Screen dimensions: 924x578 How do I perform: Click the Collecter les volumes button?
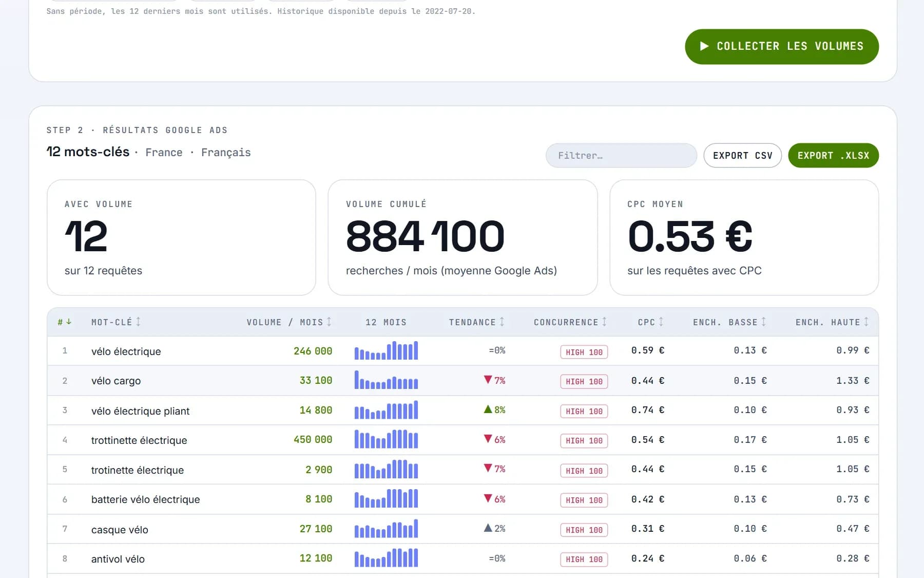point(781,47)
